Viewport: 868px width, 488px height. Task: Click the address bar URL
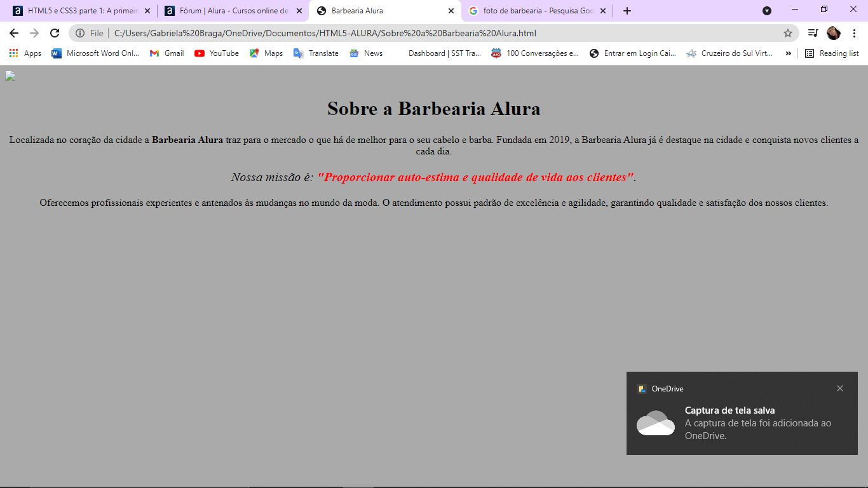pos(325,33)
